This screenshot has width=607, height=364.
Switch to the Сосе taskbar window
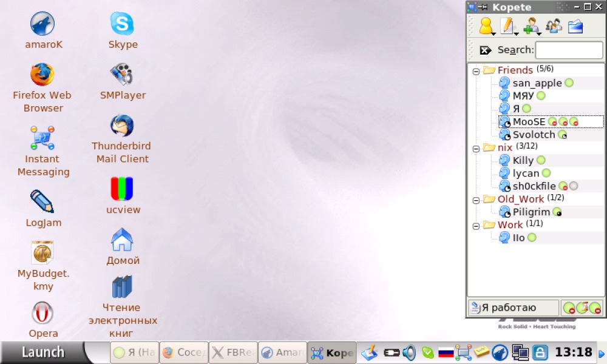point(184,352)
